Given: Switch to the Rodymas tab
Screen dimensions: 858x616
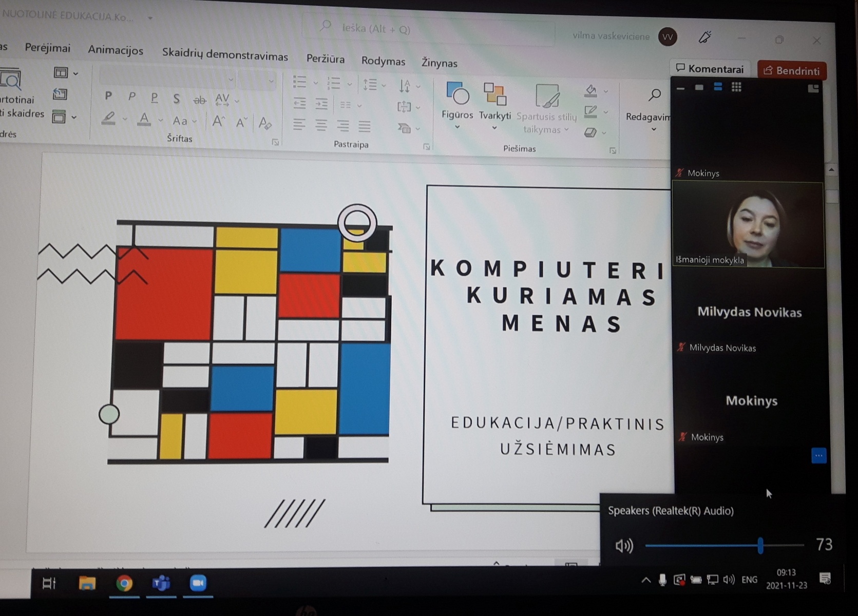Looking at the screenshot, I should coord(383,61).
